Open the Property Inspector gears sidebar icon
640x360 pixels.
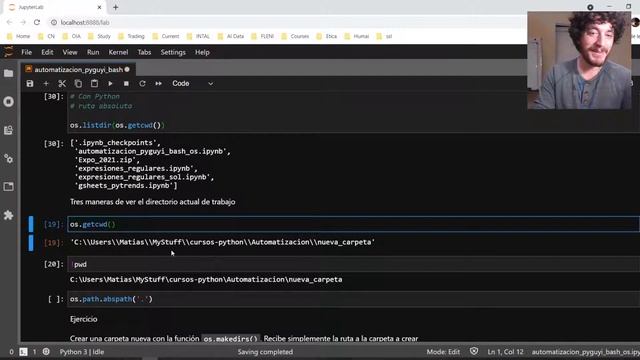pyautogui.click(x=8, y=158)
